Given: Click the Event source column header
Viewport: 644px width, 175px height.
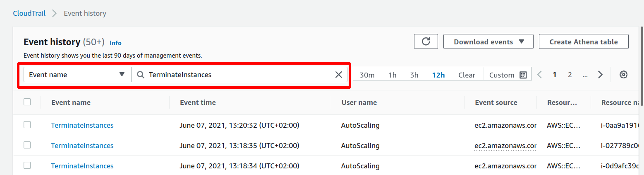Looking at the screenshot, I should point(496,102).
